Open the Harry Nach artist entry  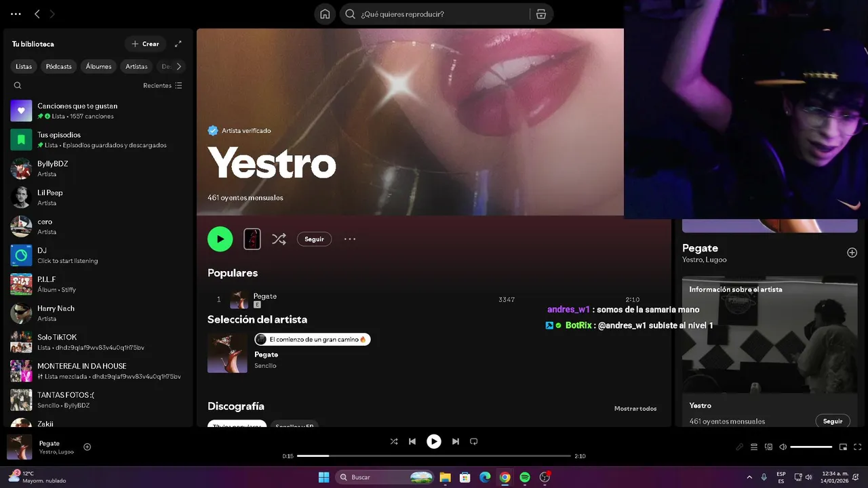pyautogui.click(x=98, y=313)
